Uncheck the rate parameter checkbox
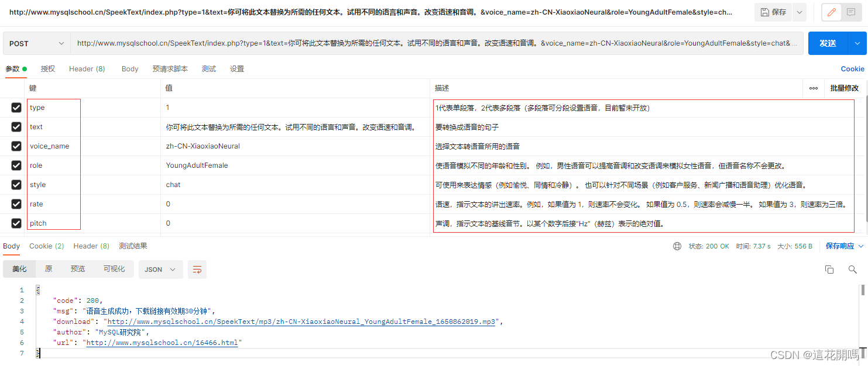The height and width of the screenshot is (366, 868). click(16, 204)
